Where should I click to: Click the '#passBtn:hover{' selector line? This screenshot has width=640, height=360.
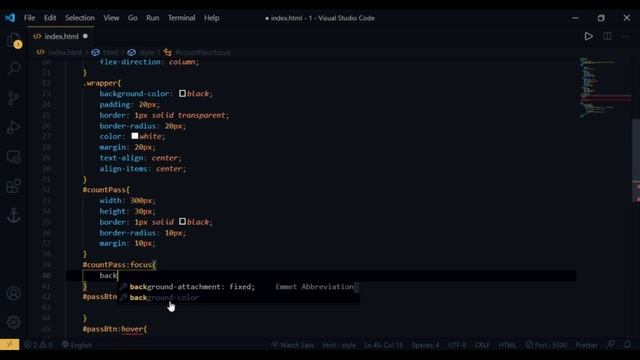click(115, 329)
